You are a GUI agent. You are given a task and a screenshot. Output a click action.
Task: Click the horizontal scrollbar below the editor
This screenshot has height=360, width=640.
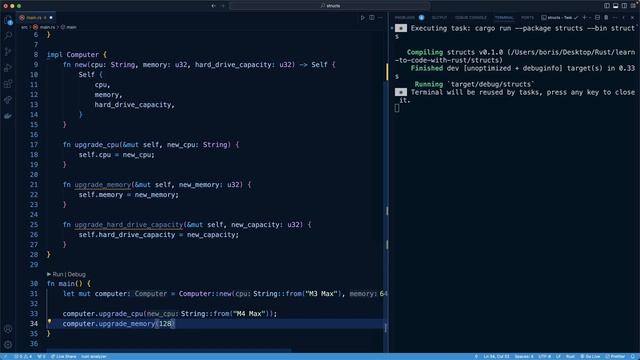coord(169,350)
